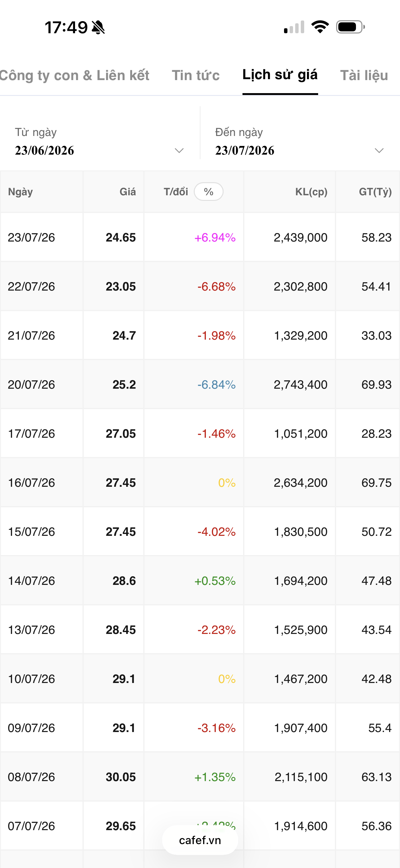Tap the battery indicator icon
The height and width of the screenshot is (868, 400).
coord(350,27)
